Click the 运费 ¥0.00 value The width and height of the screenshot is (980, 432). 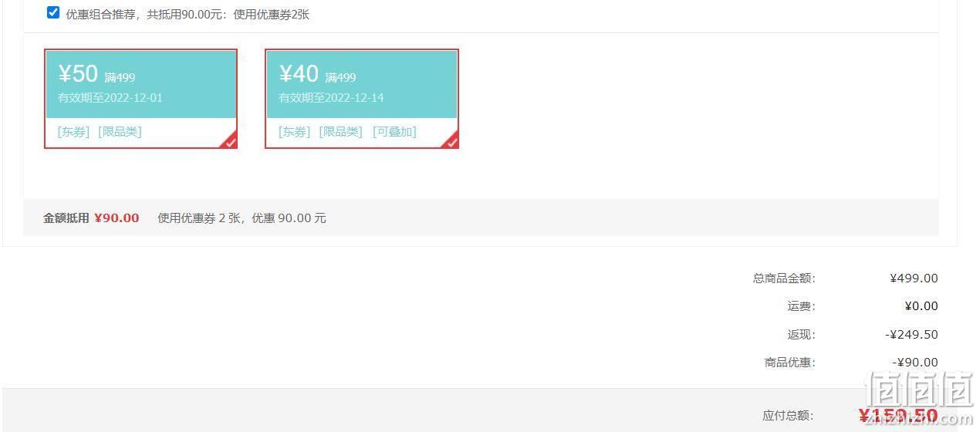(x=921, y=306)
